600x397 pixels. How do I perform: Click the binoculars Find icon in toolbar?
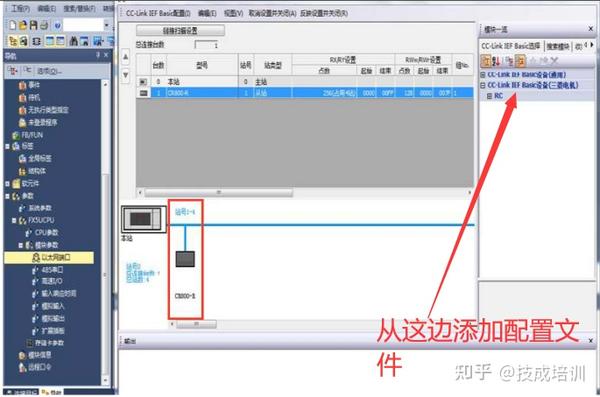(74, 41)
